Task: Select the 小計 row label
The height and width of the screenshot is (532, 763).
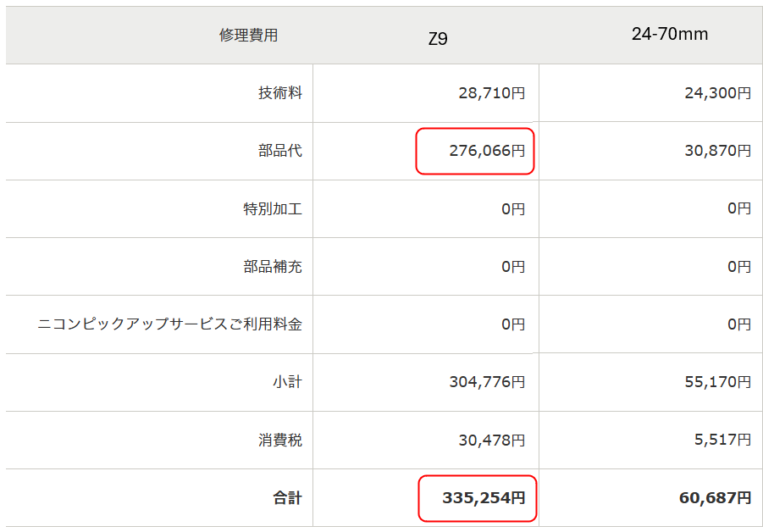Action: pyautogui.click(x=287, y=382)
